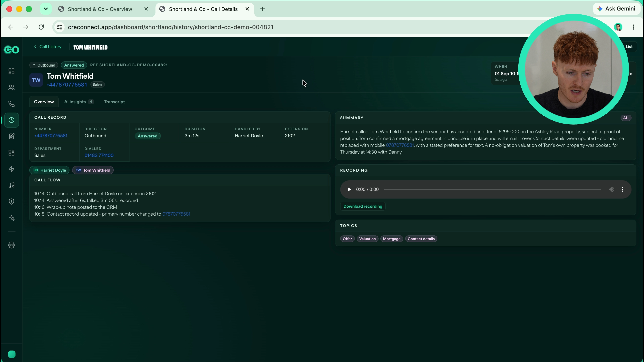Screen dimensions: 644x362
Task: Open the dashboard grid icon in the sidebar
Action: 12,71
